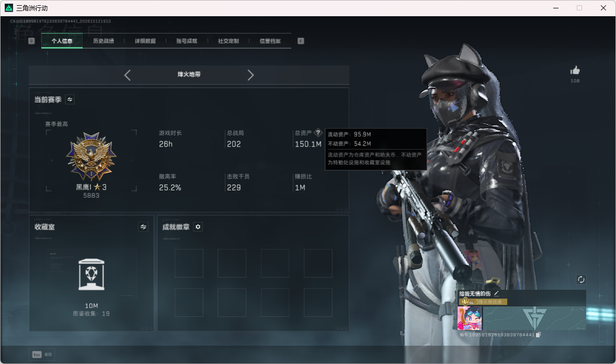Select the 个人信息 tab
This screenshot has height=364, width=616.
[62, 41]
